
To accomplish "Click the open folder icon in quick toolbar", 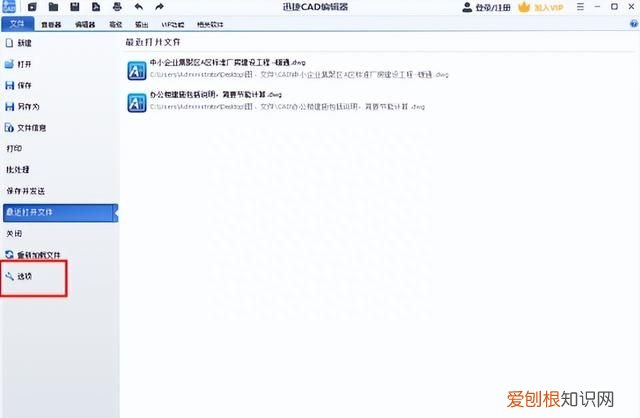I will (x=53, y=7).
